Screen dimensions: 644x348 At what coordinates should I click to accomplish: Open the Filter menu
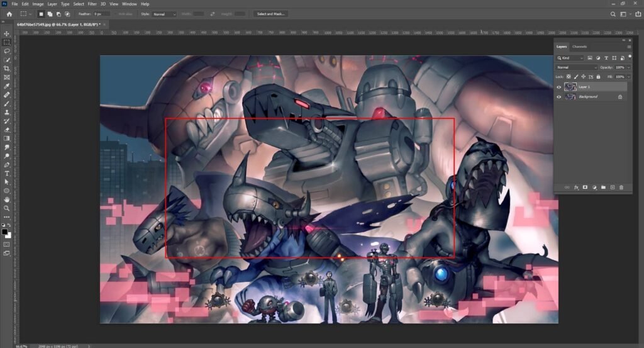[92, 4]
